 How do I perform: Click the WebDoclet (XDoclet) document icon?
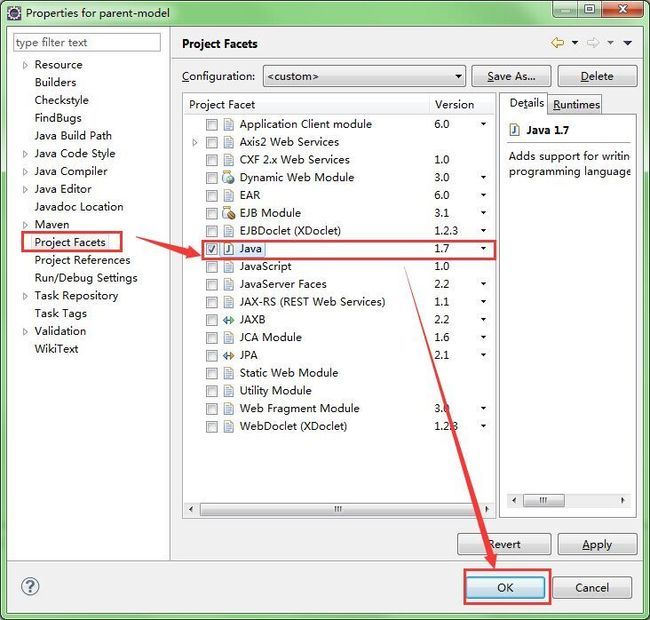pos(228,426)
